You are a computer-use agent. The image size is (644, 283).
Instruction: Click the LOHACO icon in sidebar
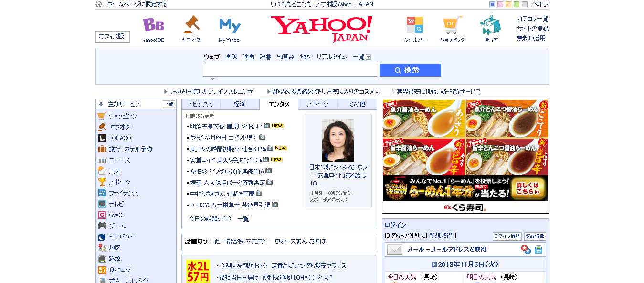tap(102, 138)
